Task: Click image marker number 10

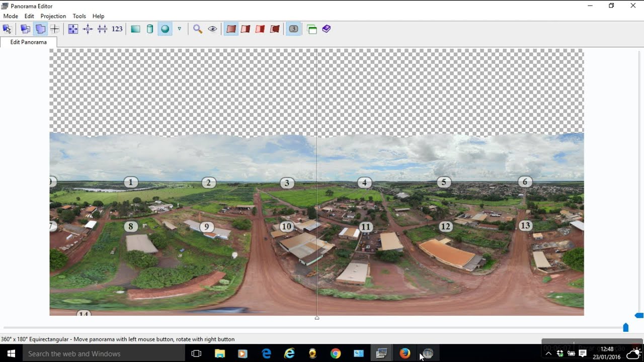Action: (x=286, y=226)
